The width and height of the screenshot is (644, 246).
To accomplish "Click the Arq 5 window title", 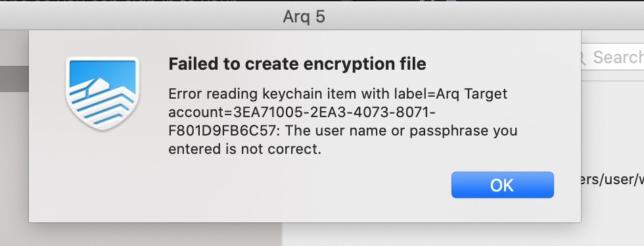I will tap(304, 17).
